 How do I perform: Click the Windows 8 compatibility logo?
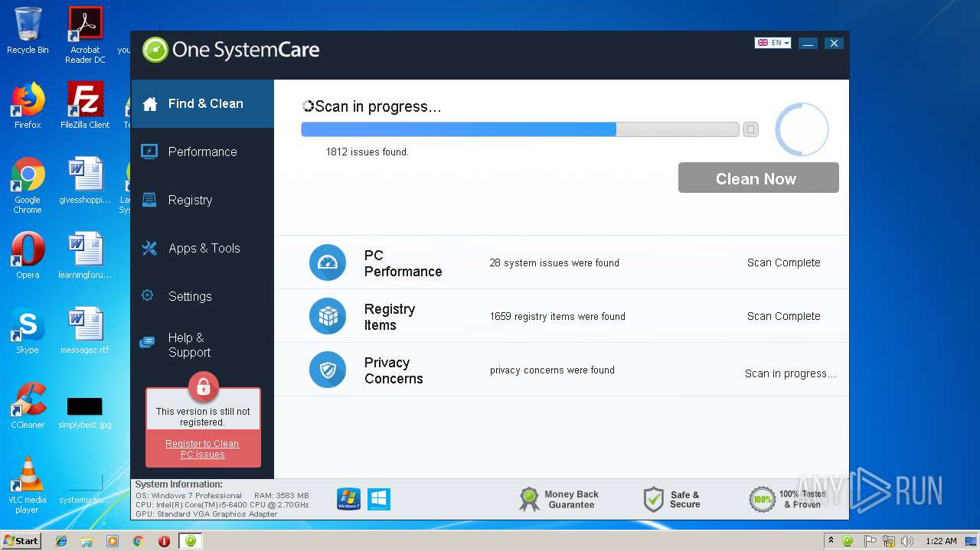[x=379, y=499]
